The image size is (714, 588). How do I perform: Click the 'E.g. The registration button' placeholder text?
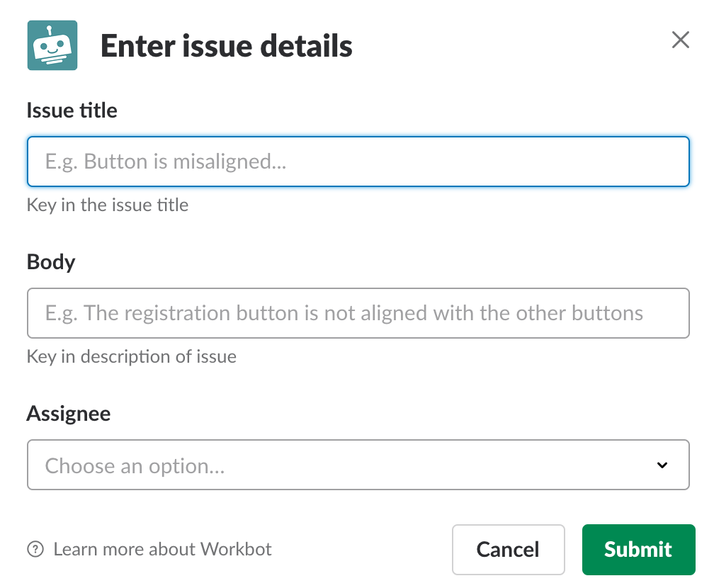point(344,313)
